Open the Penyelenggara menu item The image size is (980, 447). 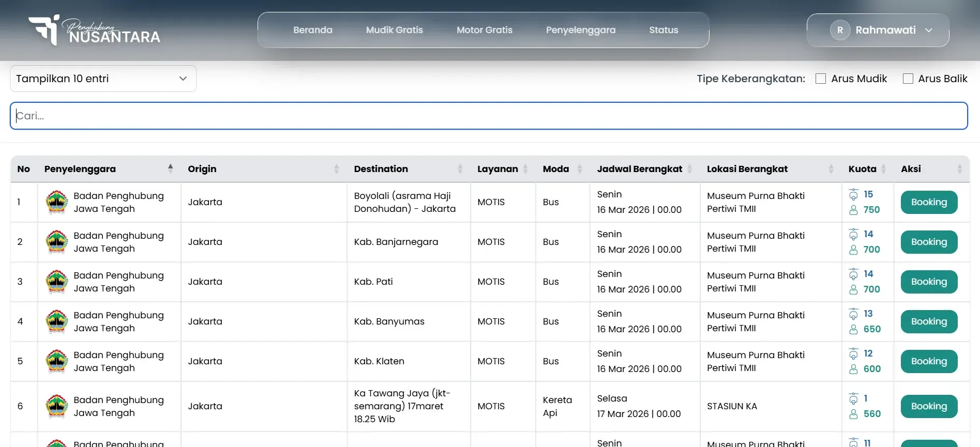[580, 30]
